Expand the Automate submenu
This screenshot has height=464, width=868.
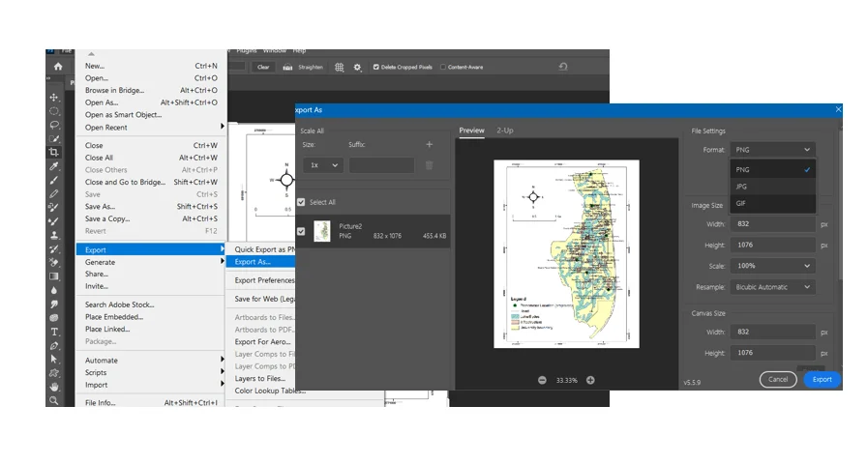(x=151, y=360)
